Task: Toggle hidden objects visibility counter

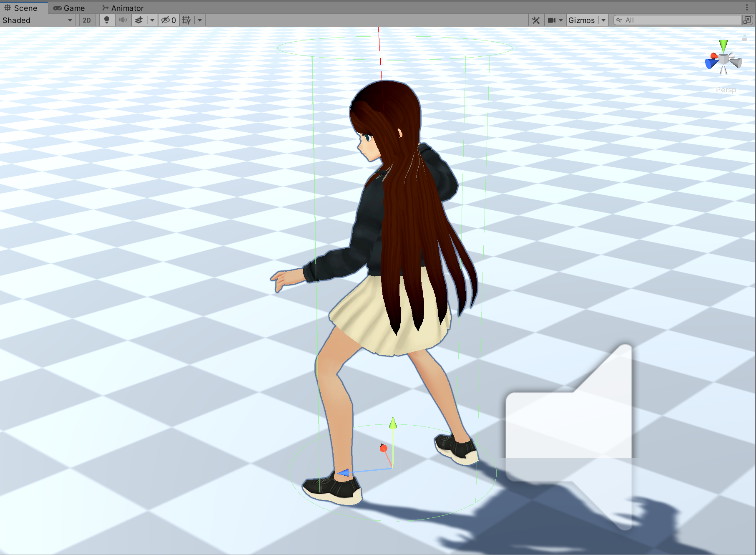Action: coord(168,20)
